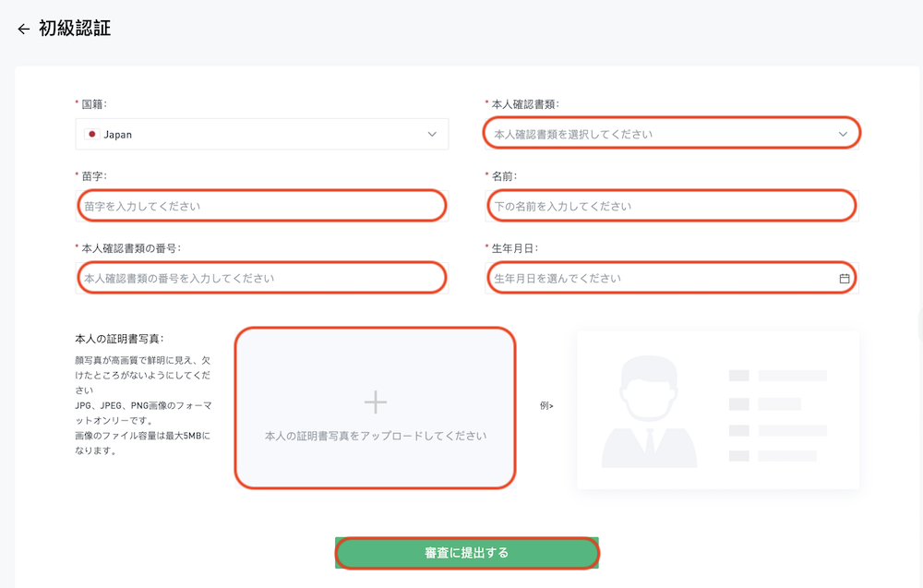Click the 例> label beside the upload box
Image resolution: width=923 pixels, height=588 pixels.
(x=546, y=405)
